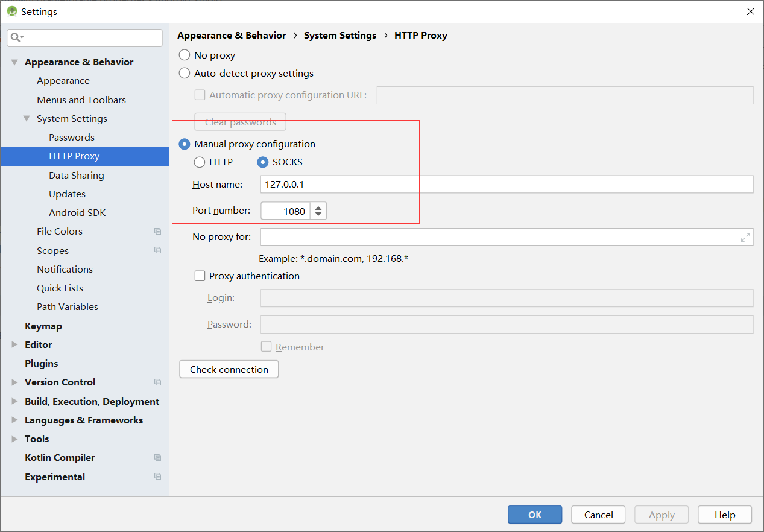
Task: Expand the Build, Execution, Deployment node
Action: tap(14, 401)
